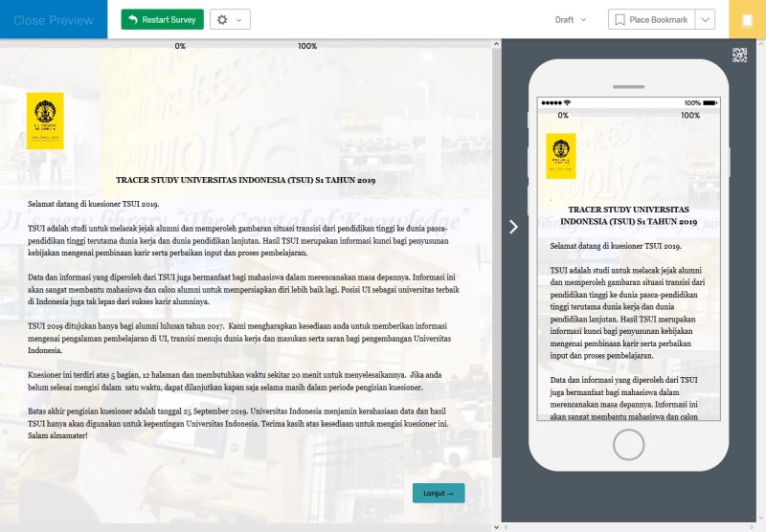The width and height of the screenshot is (766, 532).
Task: Click 'Selamat datang di kuesioner TSUI 2019' in desktop preview
Action: tap(93, 204)
